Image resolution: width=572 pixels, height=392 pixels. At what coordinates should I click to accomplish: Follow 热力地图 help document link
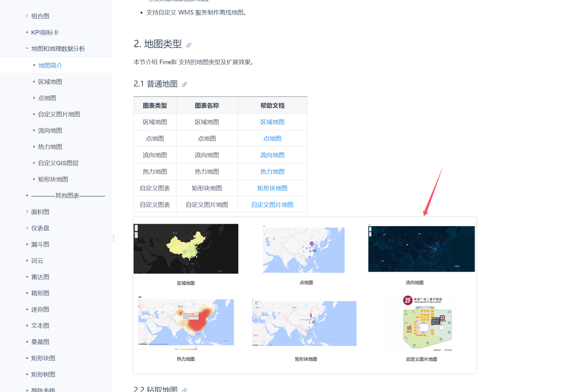coord(272,171)
